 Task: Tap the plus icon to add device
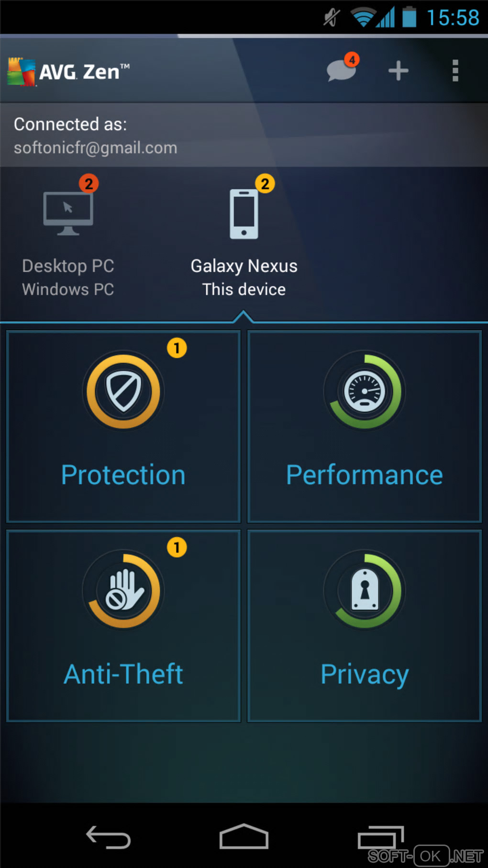[398, 71]
